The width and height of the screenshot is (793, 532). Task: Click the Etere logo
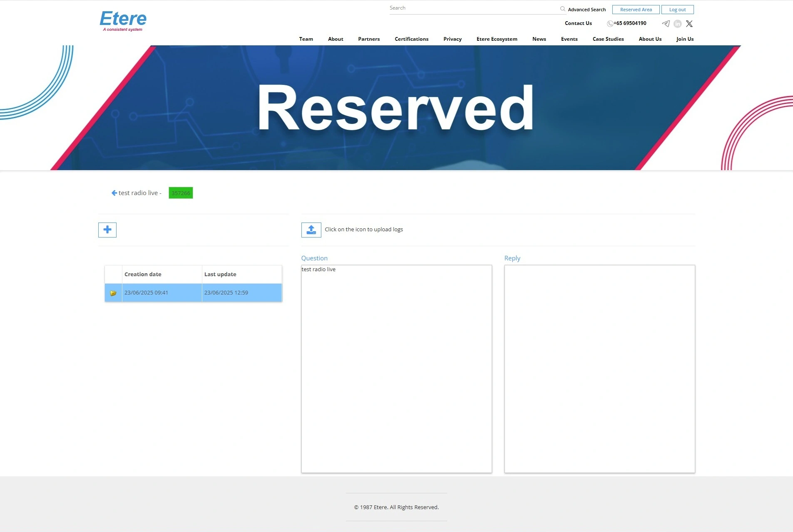pos(123,21)
